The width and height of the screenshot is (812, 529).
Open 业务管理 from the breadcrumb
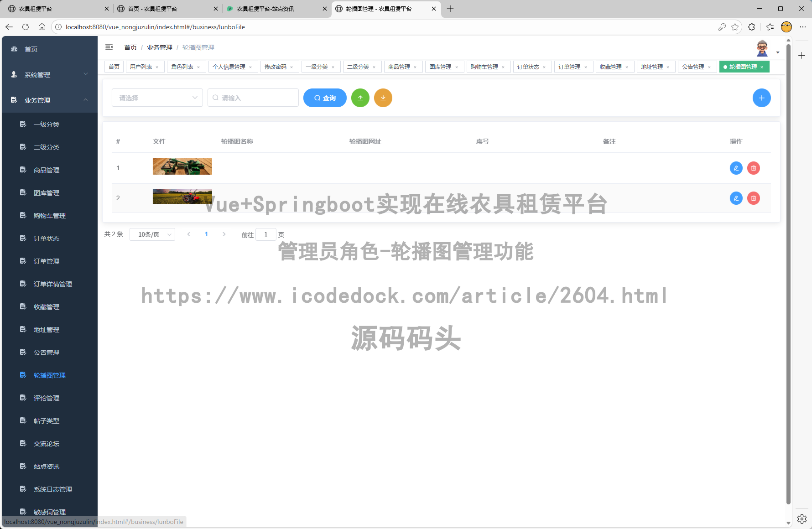160,47
